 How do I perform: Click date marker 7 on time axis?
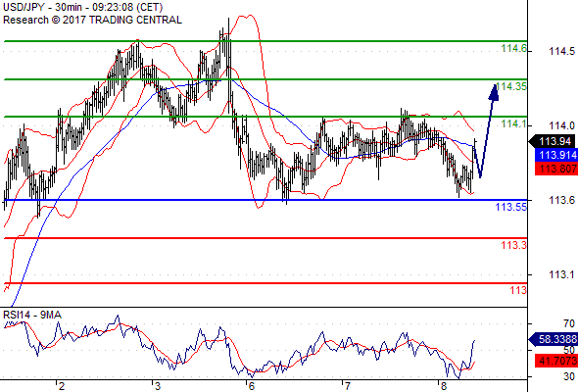[x=347, y=386]
